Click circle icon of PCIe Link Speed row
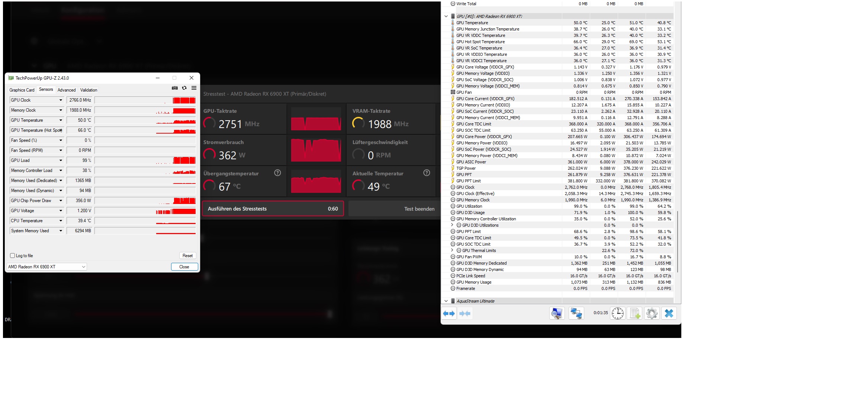Screen dimensions: 868x399 tap(453, 276)
